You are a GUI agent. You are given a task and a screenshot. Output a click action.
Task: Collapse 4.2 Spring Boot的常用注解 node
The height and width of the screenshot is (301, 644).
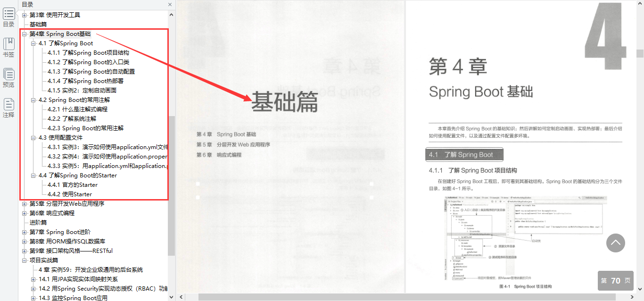33,100
